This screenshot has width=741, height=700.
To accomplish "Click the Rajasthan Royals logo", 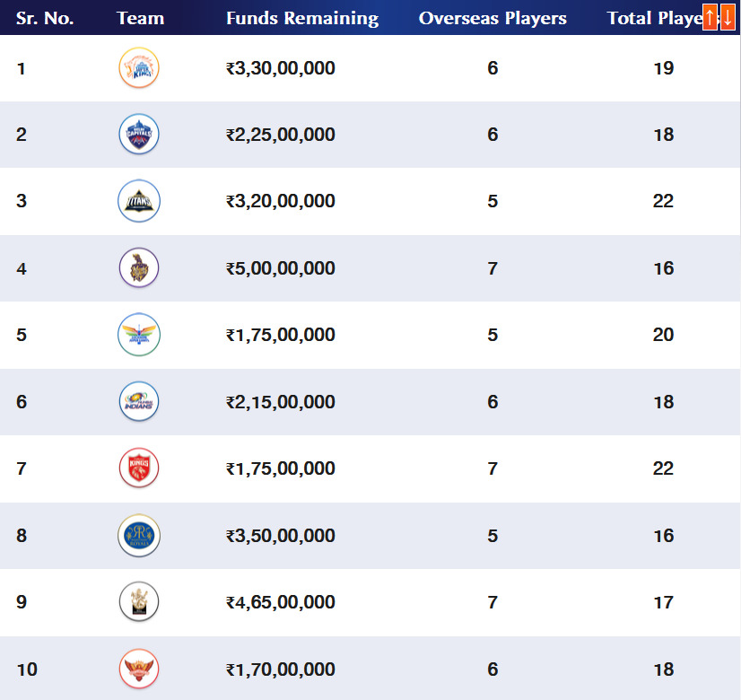I will (x=139, y=536).
